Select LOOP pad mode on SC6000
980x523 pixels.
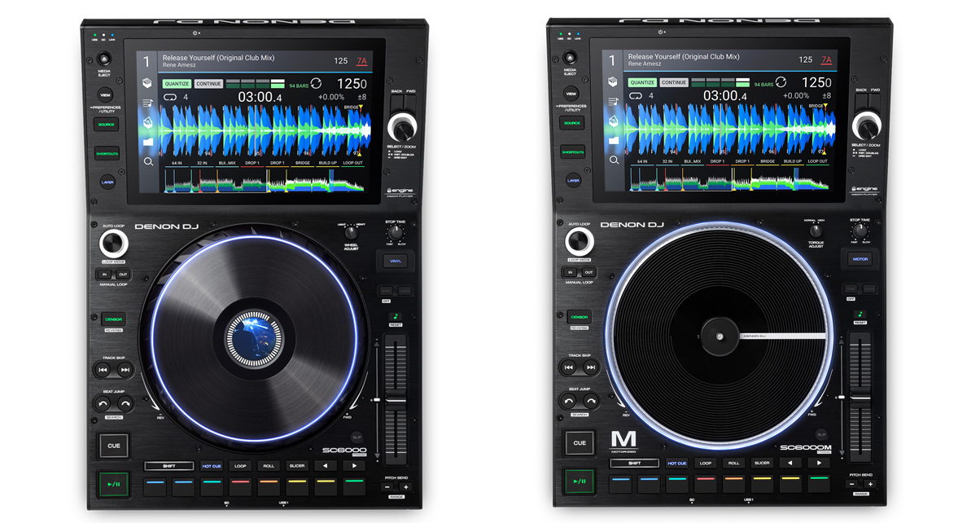(240, 466)
